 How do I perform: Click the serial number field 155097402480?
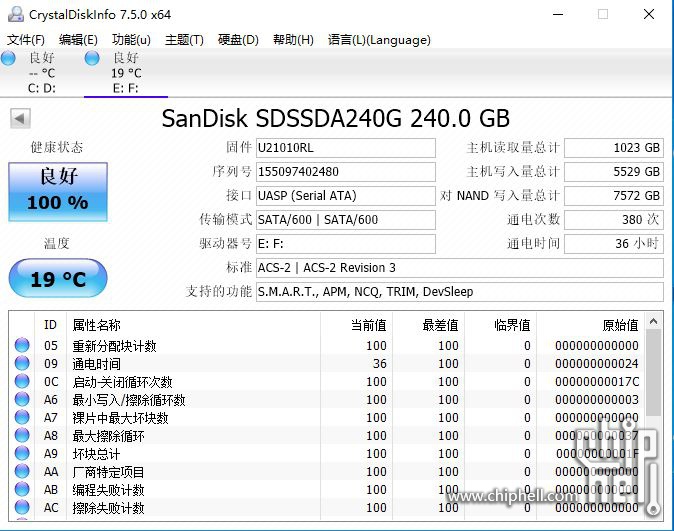coord(346,172)
